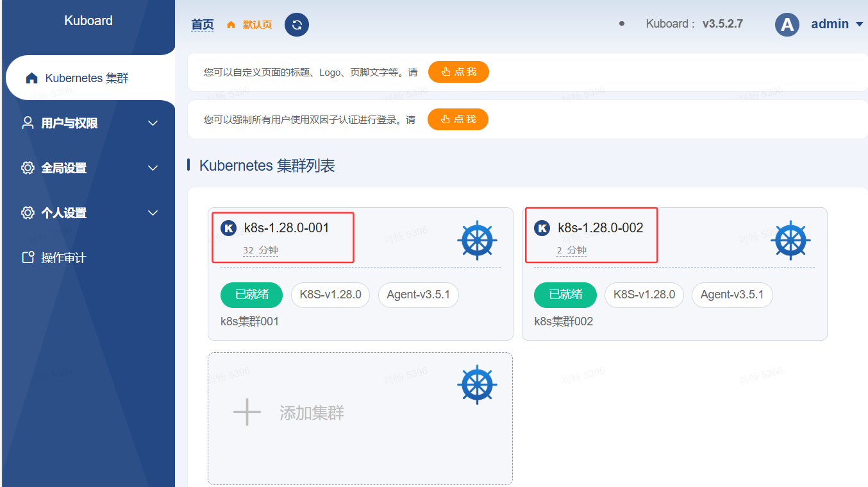This screenshot has width=868, height=487.
Task: Click the k8s集群001 description text
Action: 250,321
